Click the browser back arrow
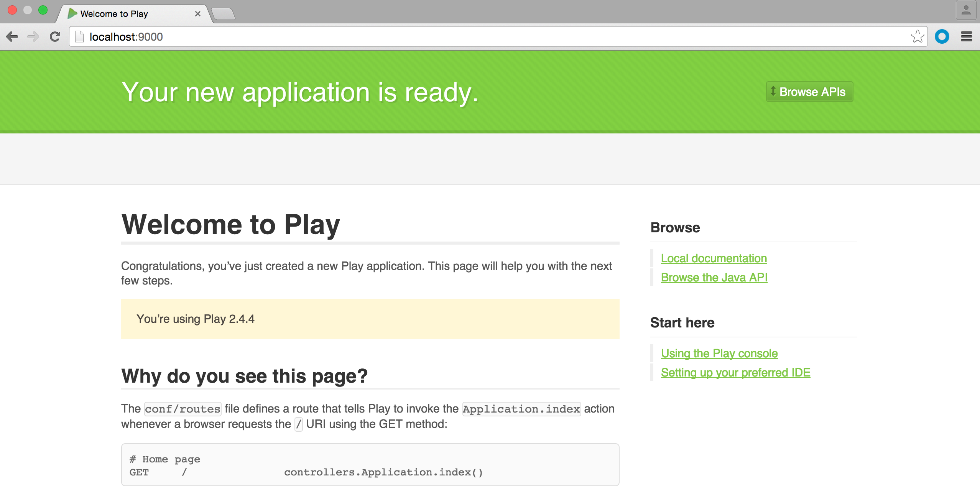Viewport: 980px width, 490px height. click(x=12, y=37)
